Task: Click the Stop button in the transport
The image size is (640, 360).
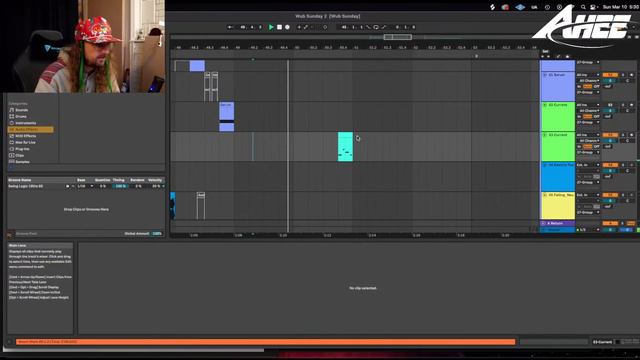Action: (x=279, y=27)
